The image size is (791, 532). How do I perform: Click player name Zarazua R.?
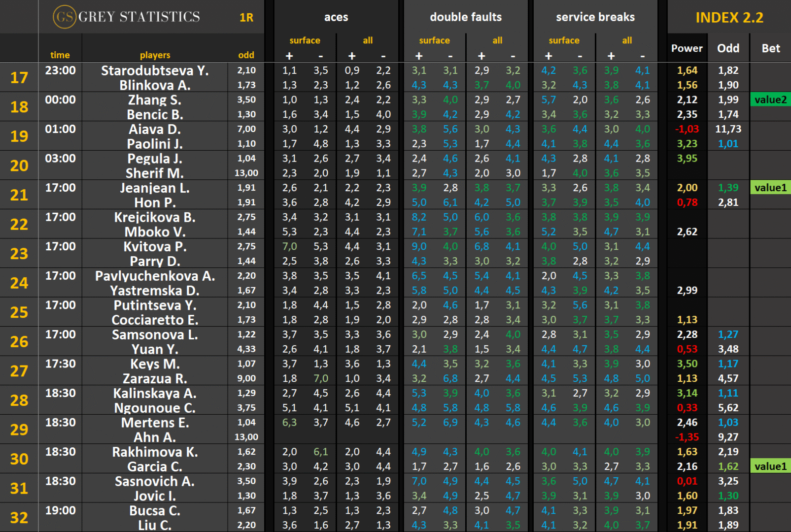pos(155,379)
